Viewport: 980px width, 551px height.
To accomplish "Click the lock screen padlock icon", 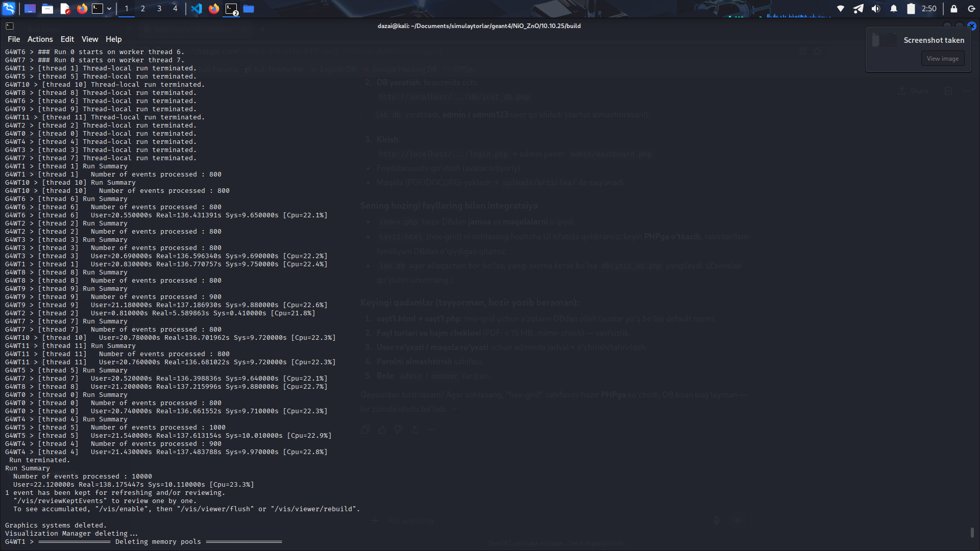I will coord(953,9).
